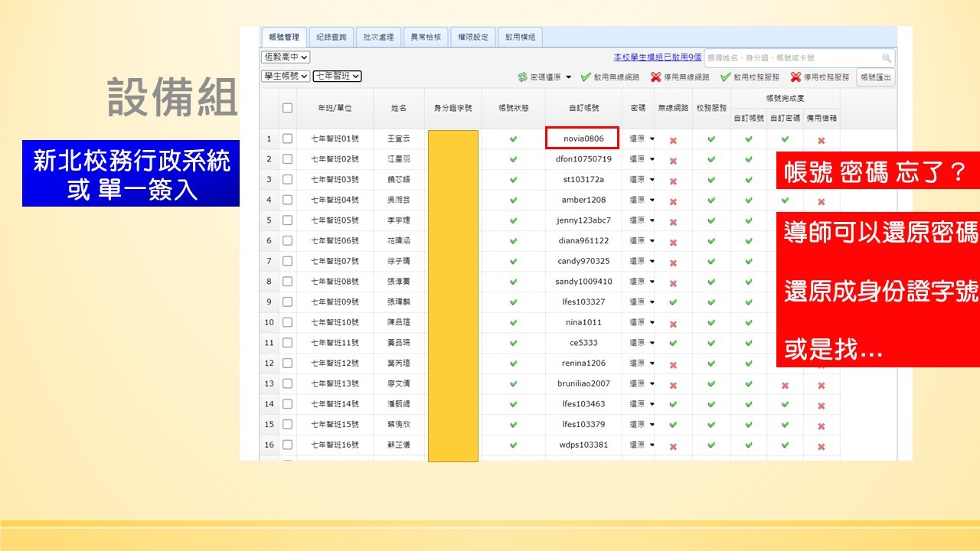The height and width of the screenshot is (551, 980).
Task: Click the magnifier search icon
Action: coord(887,58)
